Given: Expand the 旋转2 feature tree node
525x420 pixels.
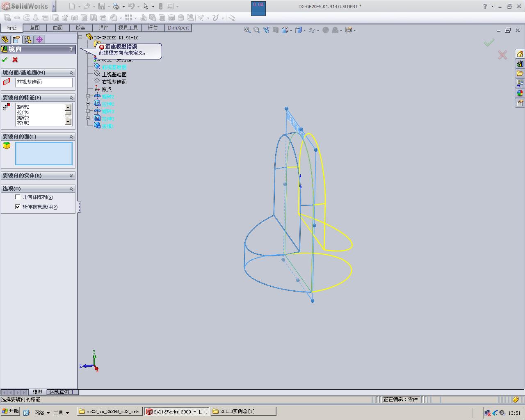Looking at the screenshot, I should click(x=88, y=96).
